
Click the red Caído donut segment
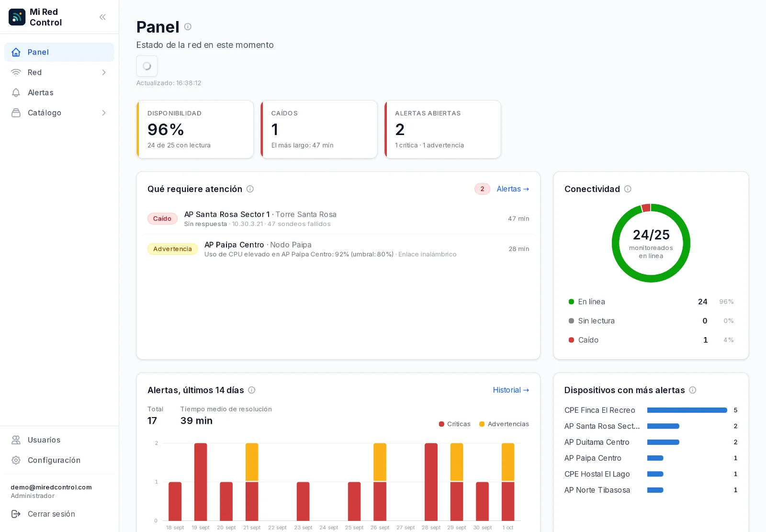pos(646,208)
